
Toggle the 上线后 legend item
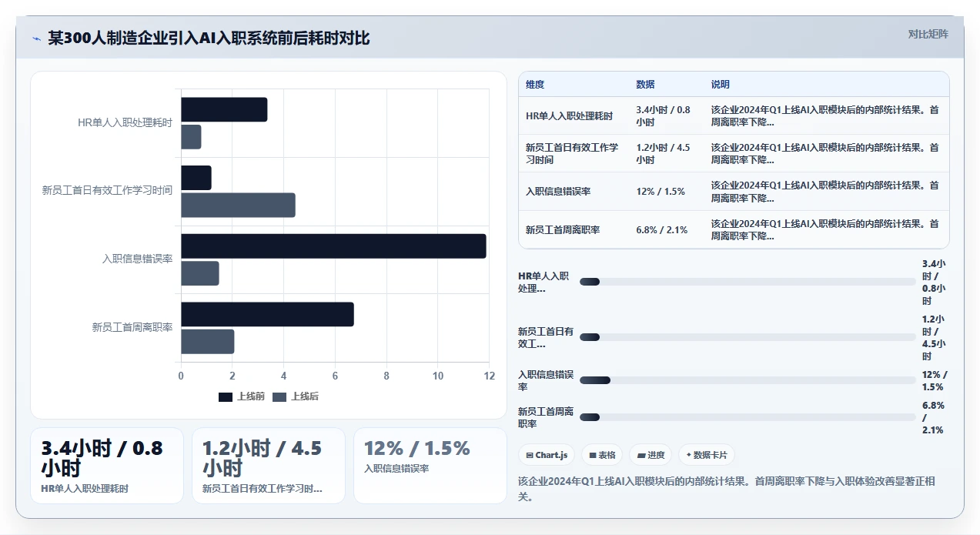click(x=296, y=396)
